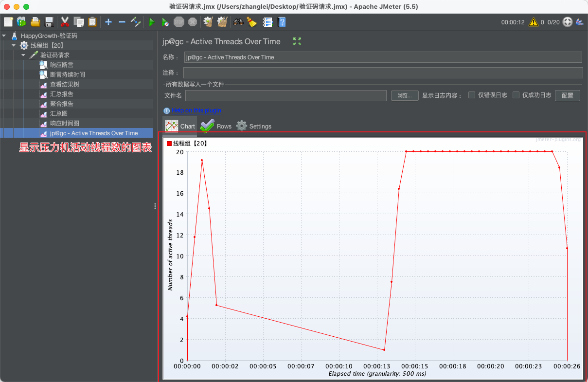Start test without pauses icon
This screenshot has width=588, height=382.
pyautogui.click(x=165, y=22)
